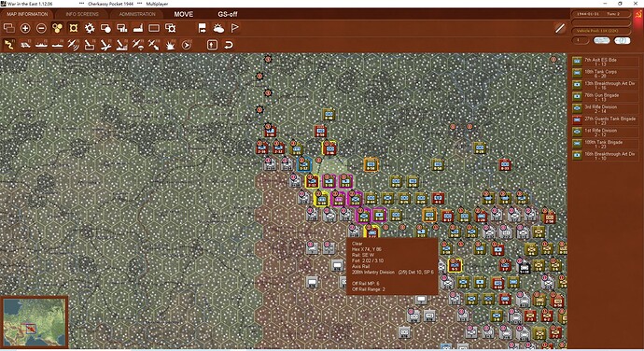This screenshot has width=644, height=351.
Task: Select 3rd Rifle Division in unit panel
Action: point(604,108)
